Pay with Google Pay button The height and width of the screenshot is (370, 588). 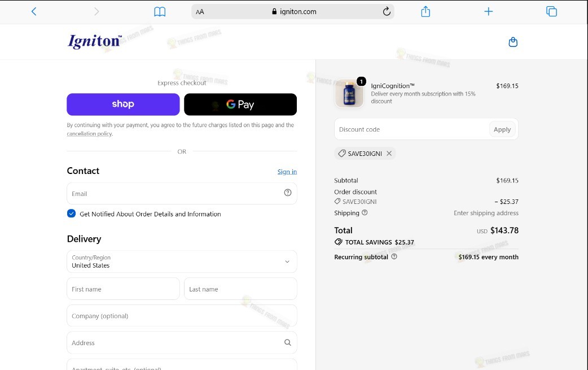click(240, 105)
